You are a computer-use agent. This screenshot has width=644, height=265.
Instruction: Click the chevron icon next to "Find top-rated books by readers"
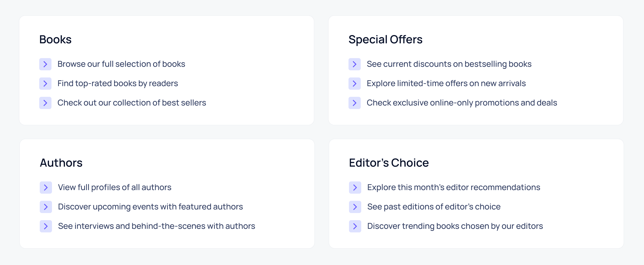click(45, 84)
